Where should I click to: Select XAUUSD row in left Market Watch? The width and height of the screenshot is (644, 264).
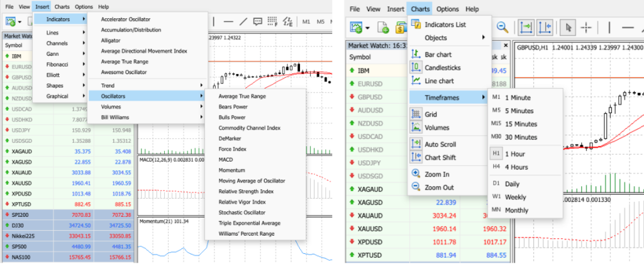[68, 183]
